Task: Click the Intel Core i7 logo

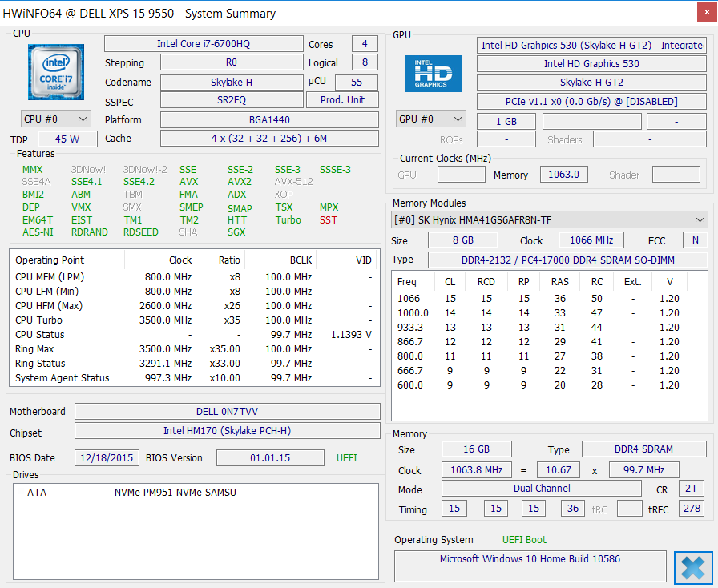Action: (55, 72)
